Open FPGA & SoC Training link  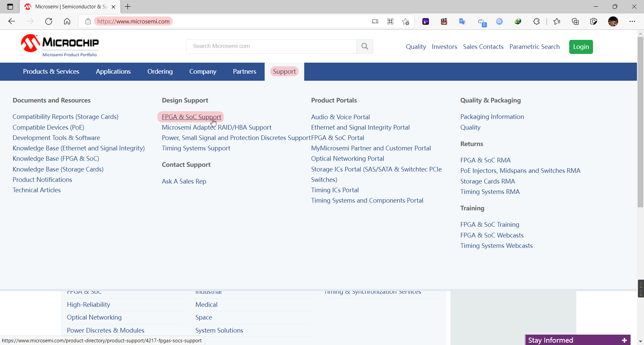pos(490,224)
